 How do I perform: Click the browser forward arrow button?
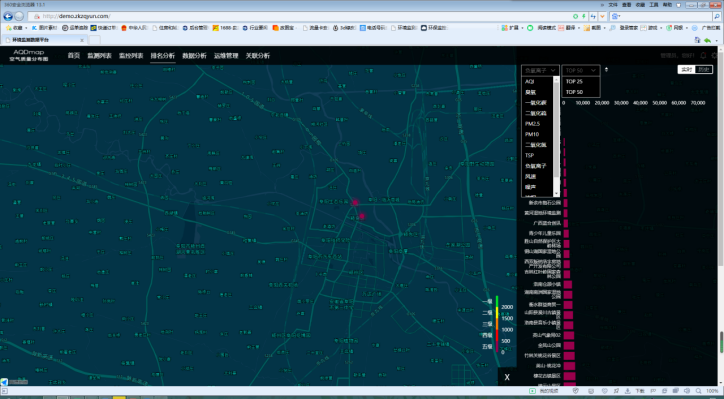point(19,16)
